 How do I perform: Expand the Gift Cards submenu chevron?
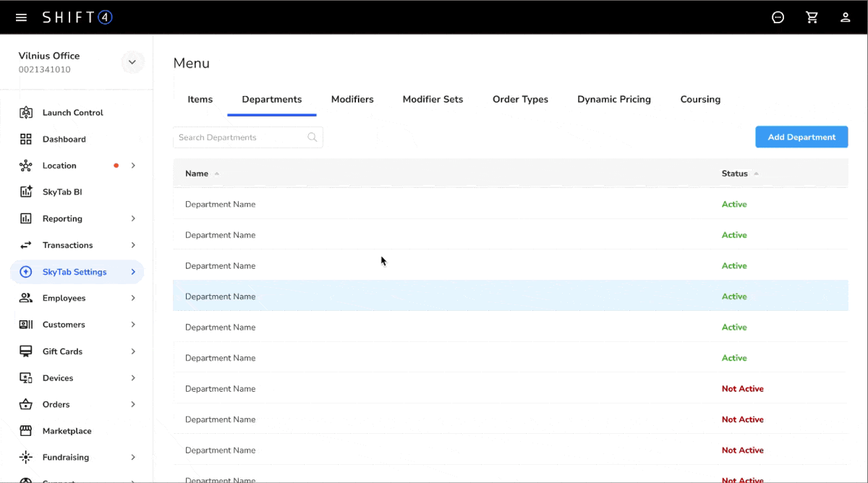133,351
